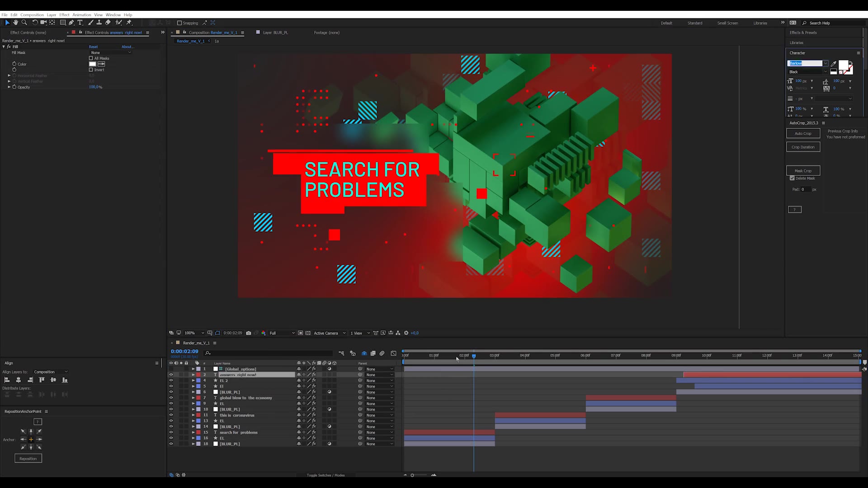Screen dimensions: 868x488
Task: Open the Composition menu
Action: (x=32, y=15)
